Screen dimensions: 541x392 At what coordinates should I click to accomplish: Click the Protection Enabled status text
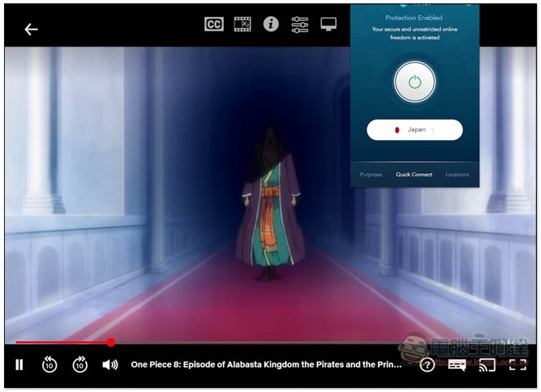[x=414, y=18]
